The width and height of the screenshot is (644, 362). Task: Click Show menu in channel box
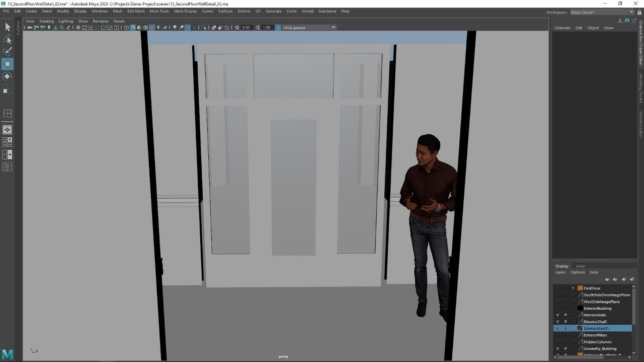[608, 28]
